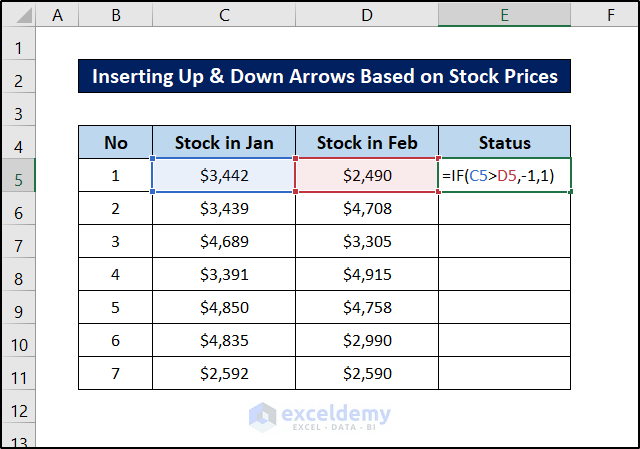Select column B header

(x=116, y=15)
